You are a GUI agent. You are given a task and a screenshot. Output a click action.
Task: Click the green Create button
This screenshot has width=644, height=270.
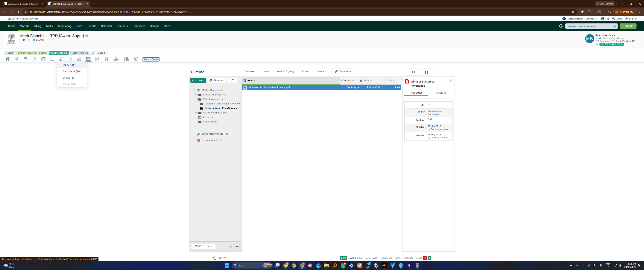tap(628, 26)
